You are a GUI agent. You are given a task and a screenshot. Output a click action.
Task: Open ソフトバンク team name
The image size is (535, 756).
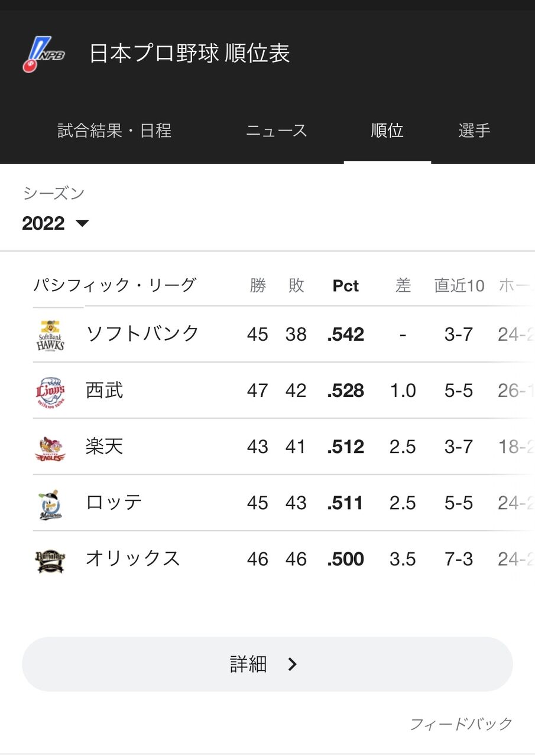click(x=142, y=334)
